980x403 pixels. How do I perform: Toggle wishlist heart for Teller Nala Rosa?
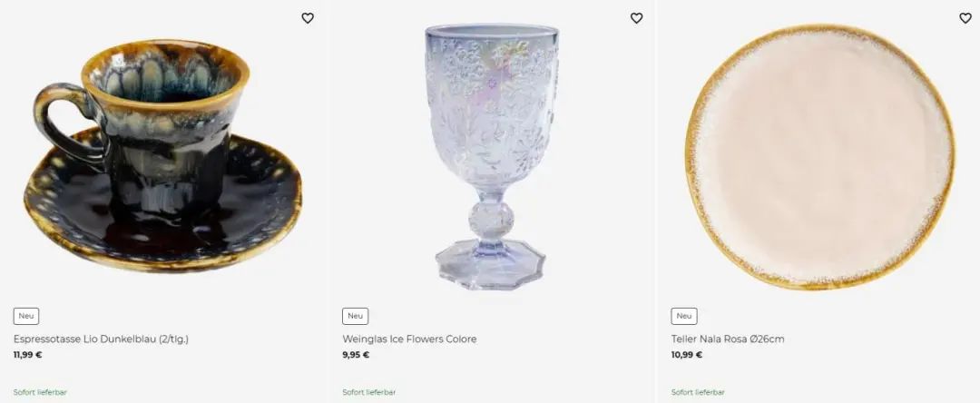click(x=965, y=18)
